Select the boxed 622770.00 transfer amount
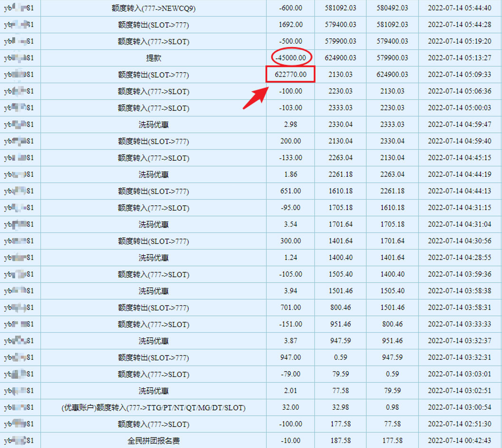 point(290,75)
